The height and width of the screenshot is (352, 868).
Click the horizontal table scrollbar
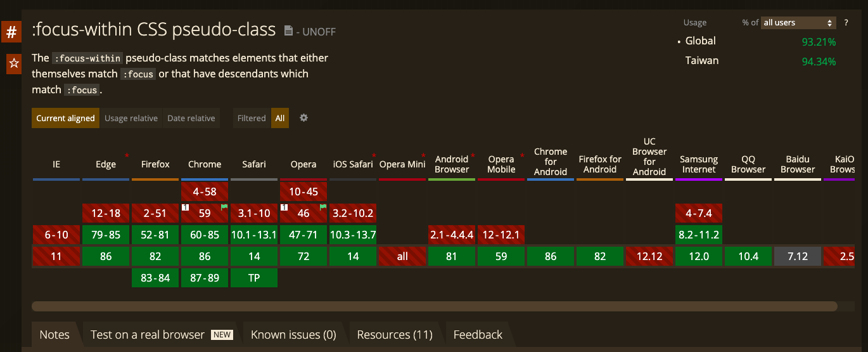pyautogui.click(x=434, y=306)
